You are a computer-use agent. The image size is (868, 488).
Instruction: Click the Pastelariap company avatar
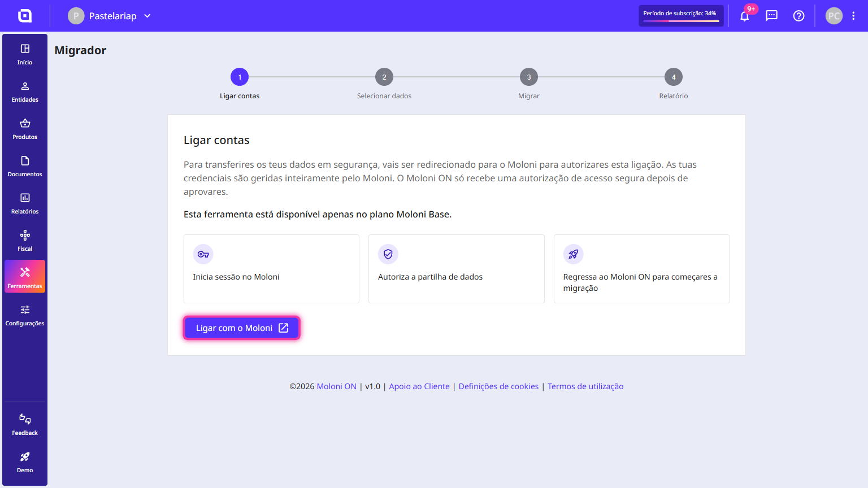(x=76, y=16)
